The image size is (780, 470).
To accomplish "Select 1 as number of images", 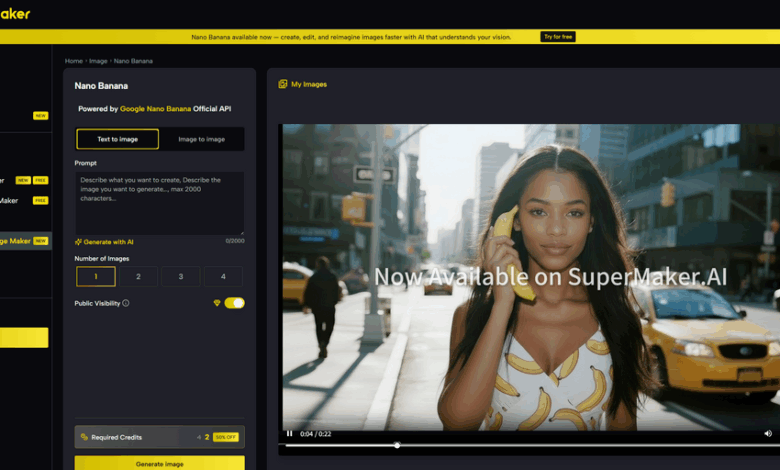I will (x=96, y=277).
